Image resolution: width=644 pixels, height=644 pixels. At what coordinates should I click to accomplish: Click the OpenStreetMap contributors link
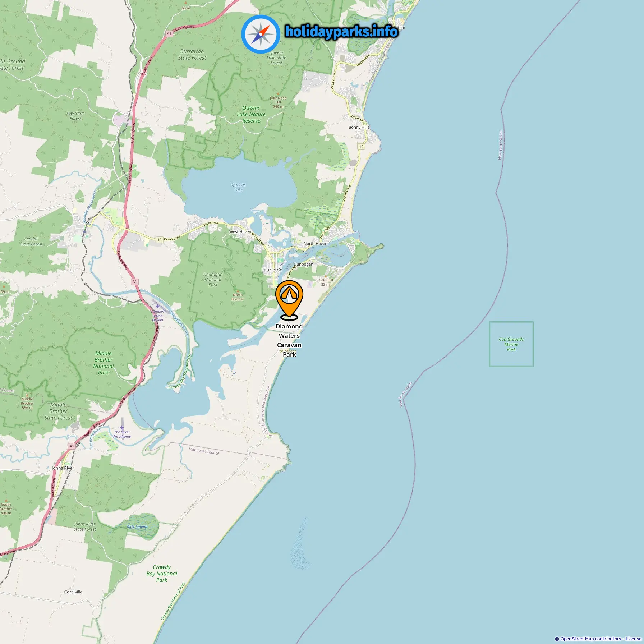pyautogui.click(x=590, y=639)
